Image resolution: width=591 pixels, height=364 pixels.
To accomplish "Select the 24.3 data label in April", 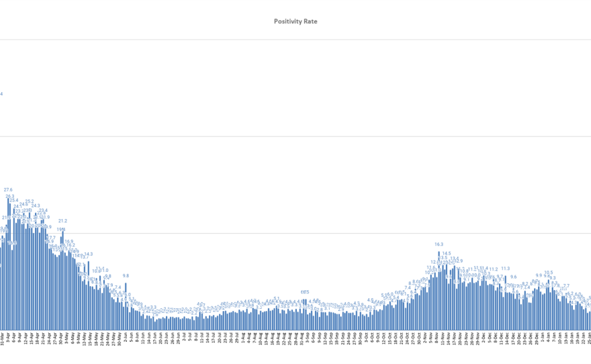I will [x=36, y=206].
